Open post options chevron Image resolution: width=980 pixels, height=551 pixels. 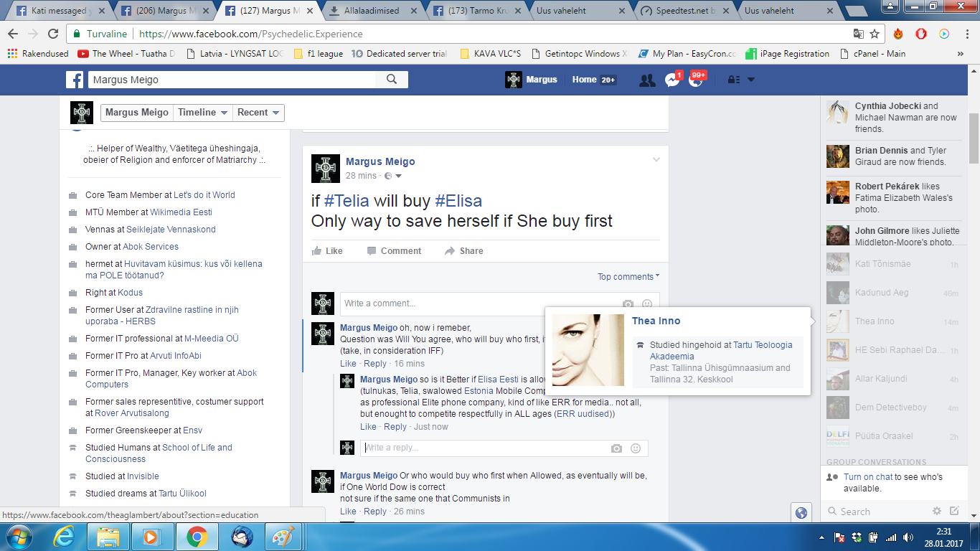point(656,160)
